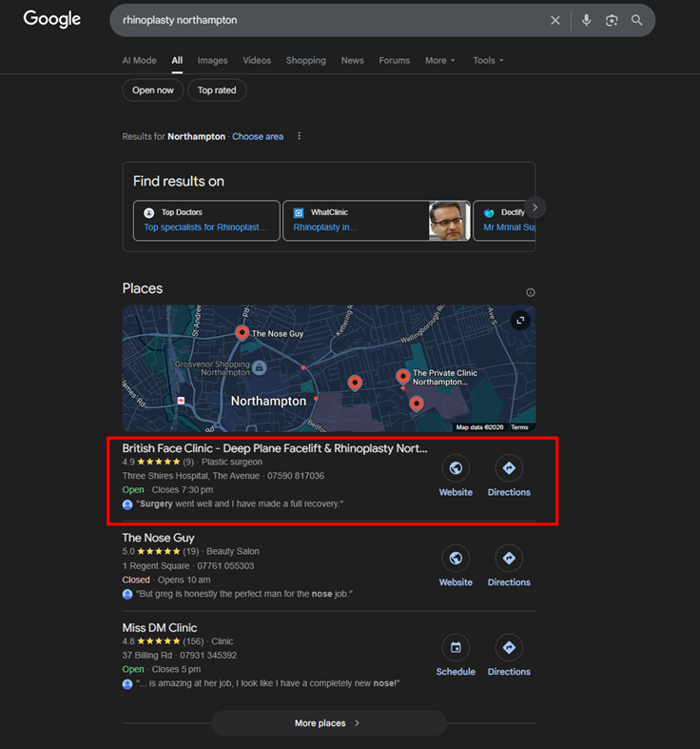Get Directions to The Nose Guy
The width and height of the screenshot is (700, 749).
pos(509,566)
